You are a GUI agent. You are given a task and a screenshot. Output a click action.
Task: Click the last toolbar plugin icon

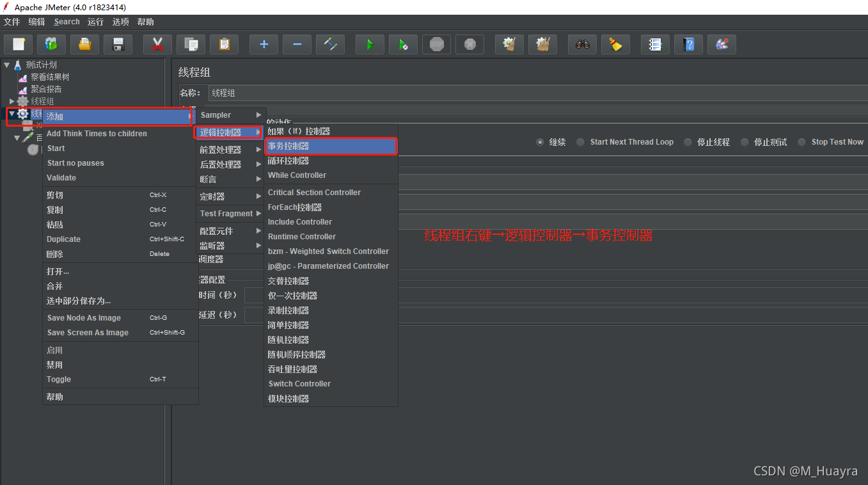(722, 44)
